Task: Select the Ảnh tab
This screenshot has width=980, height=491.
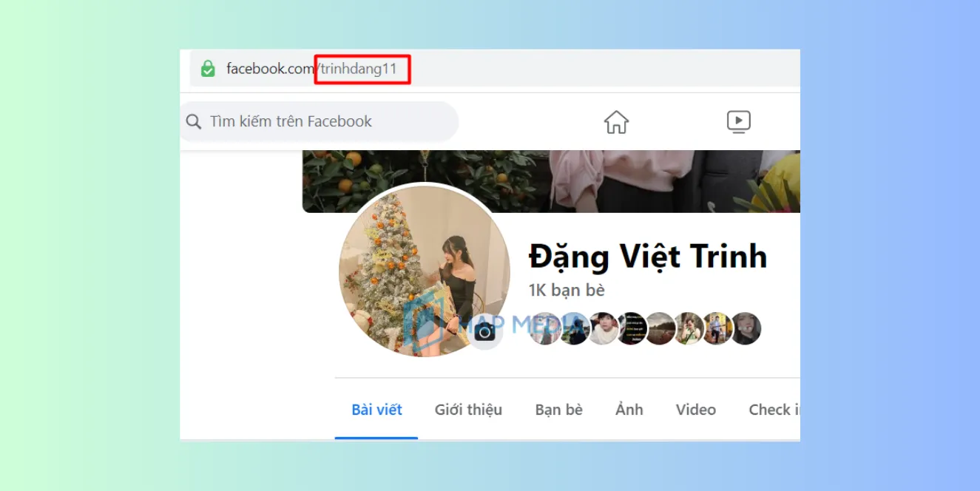Action: tap(629, 410)
